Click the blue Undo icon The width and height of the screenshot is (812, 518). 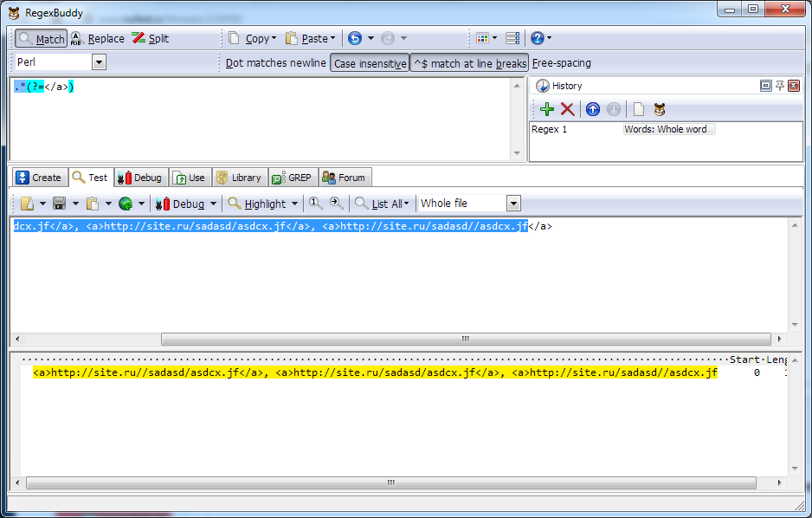coord(355,38)
